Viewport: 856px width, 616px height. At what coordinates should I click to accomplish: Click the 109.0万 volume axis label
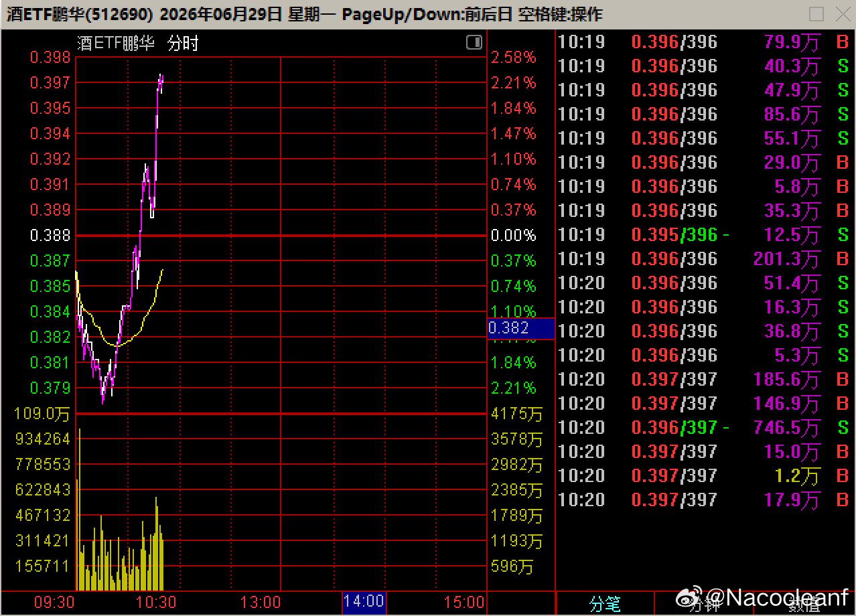coord(42,414)
